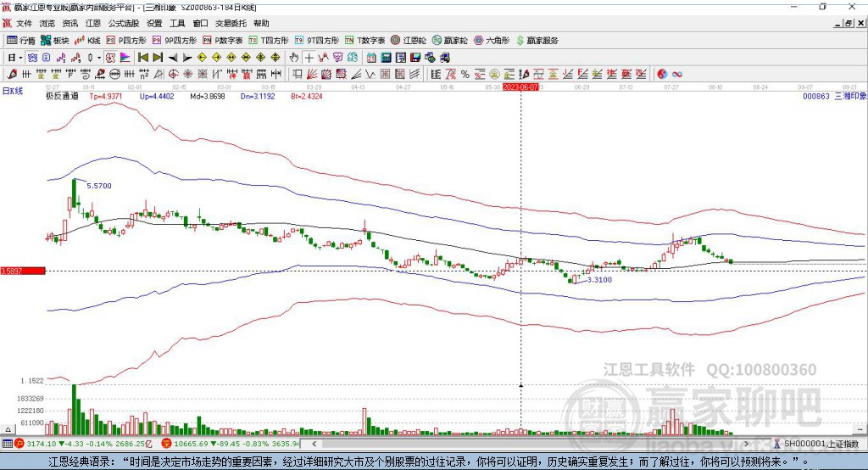Open the 公式选股 menu

(x=124, y=23)
